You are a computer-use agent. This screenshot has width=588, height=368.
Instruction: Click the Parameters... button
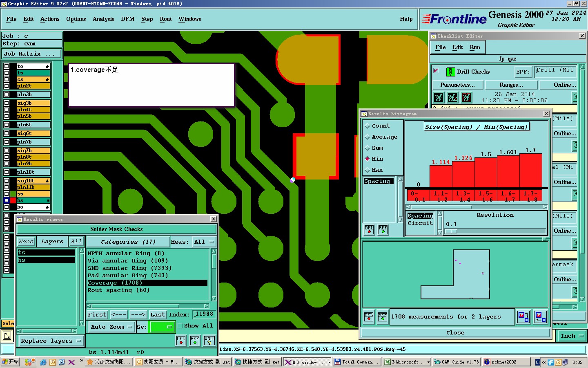coord(457,85)
